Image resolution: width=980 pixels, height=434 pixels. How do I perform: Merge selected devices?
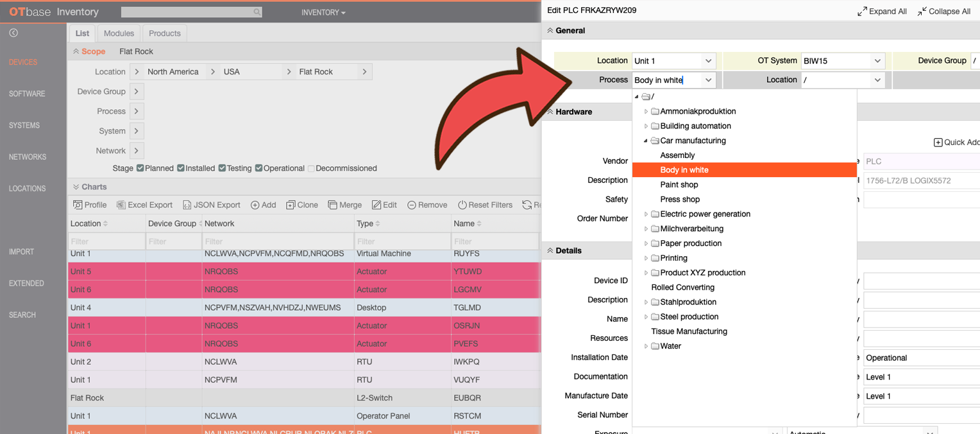(345, 205)
